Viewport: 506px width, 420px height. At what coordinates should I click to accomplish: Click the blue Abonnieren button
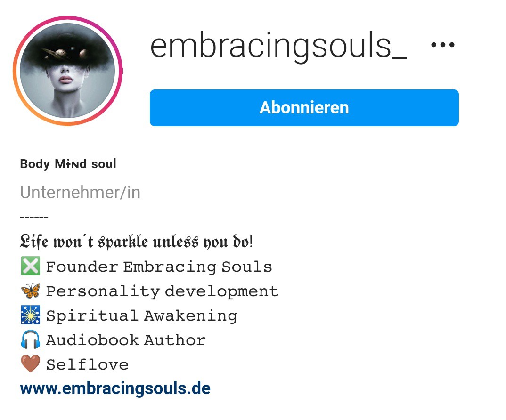[304, 108]
